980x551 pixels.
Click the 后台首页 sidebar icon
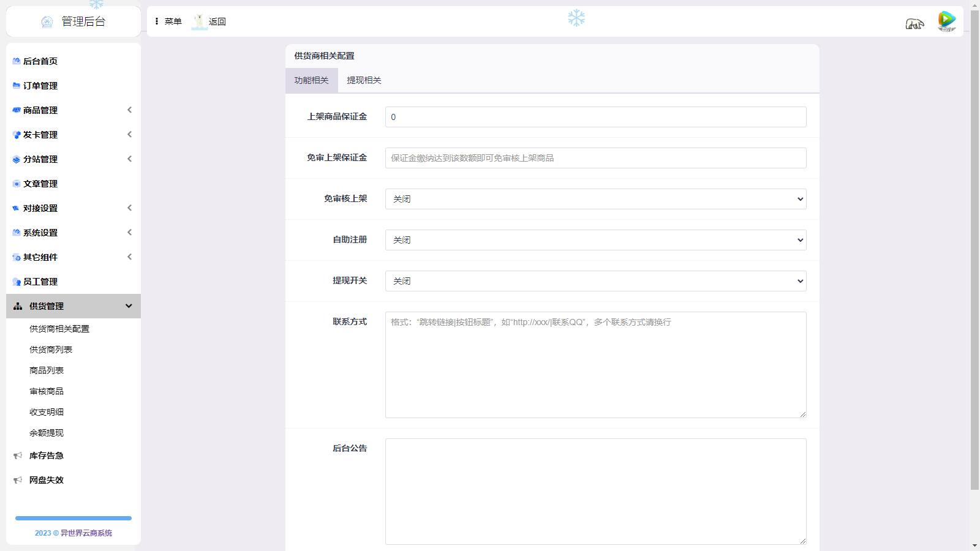pyautogui.click(x=17, y=61)
